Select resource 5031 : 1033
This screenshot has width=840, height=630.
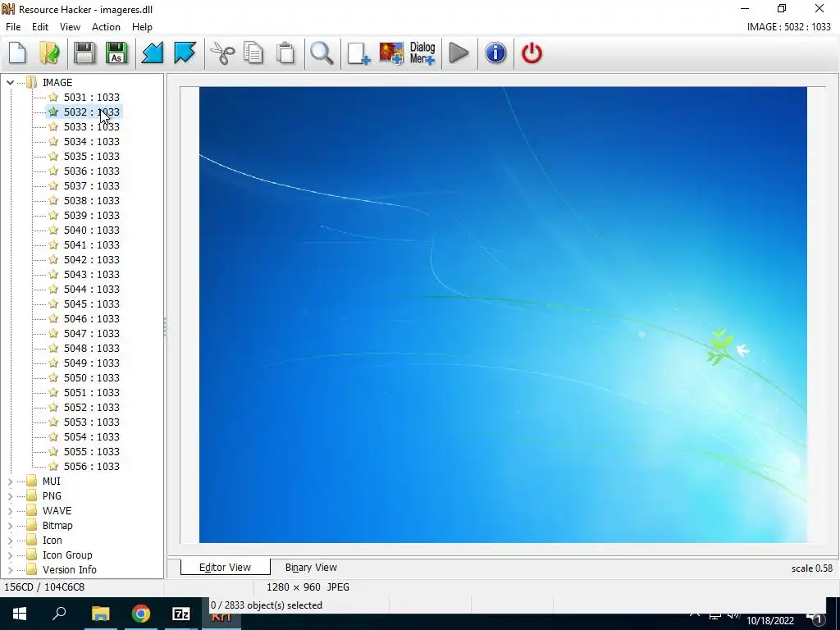(92, 97)
